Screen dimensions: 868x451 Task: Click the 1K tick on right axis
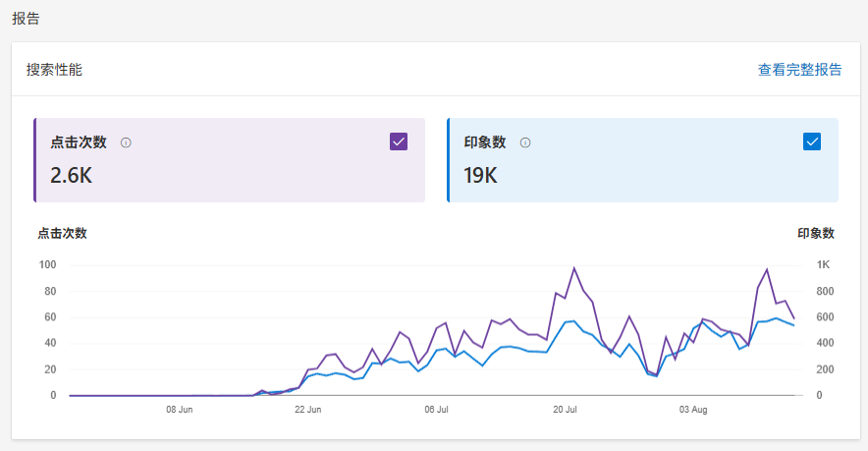coord(824,265)
